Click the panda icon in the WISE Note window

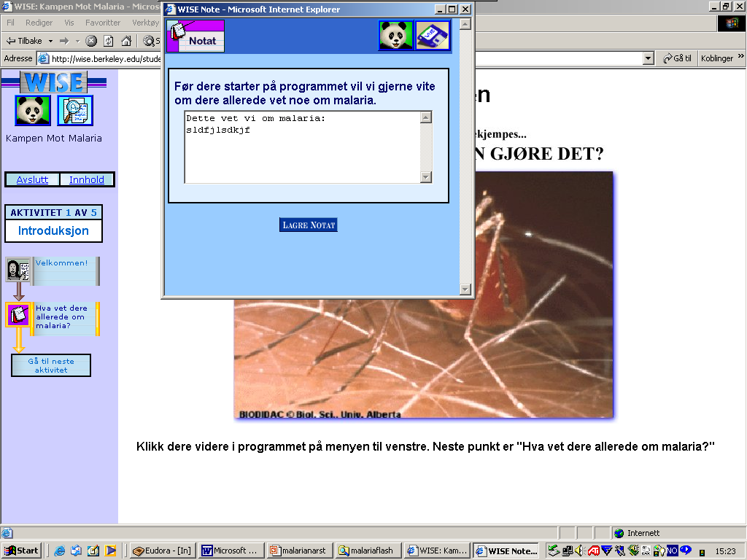coord(396,36)
